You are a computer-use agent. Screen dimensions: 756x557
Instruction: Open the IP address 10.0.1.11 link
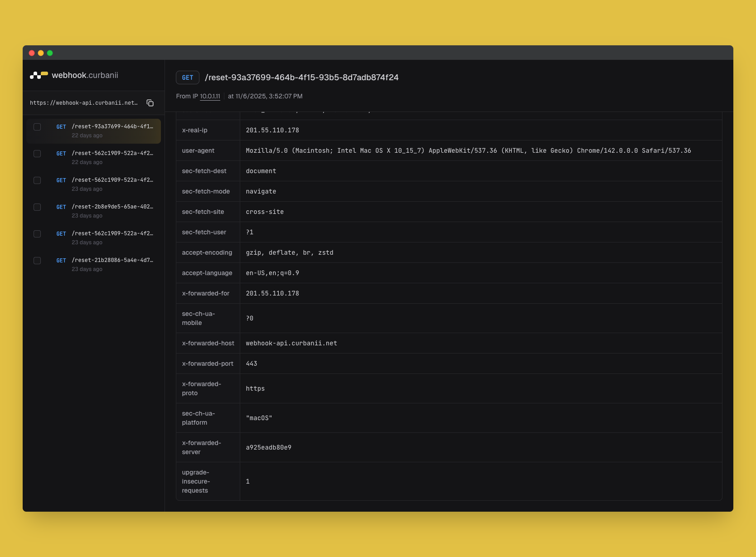pos(210,96)
